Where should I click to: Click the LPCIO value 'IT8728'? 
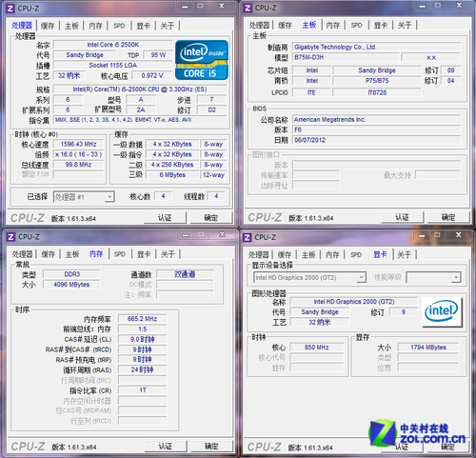click(x=377, y=92)
